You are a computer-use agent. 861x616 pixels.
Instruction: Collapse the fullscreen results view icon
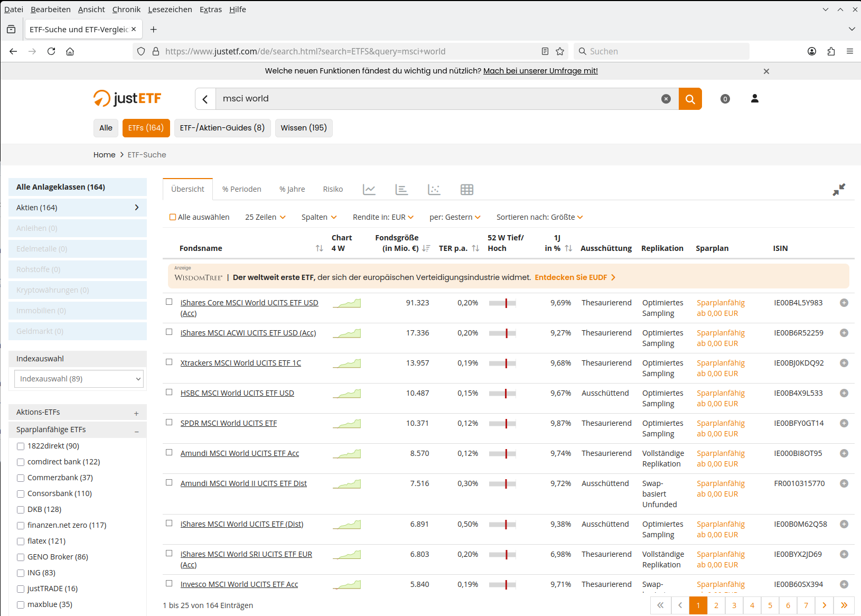coord(839,190)
